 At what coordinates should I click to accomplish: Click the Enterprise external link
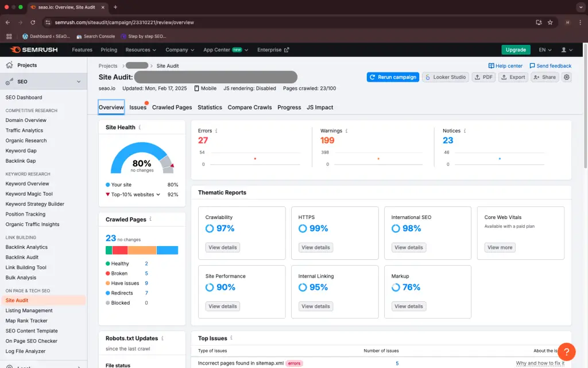pos(273,49)
